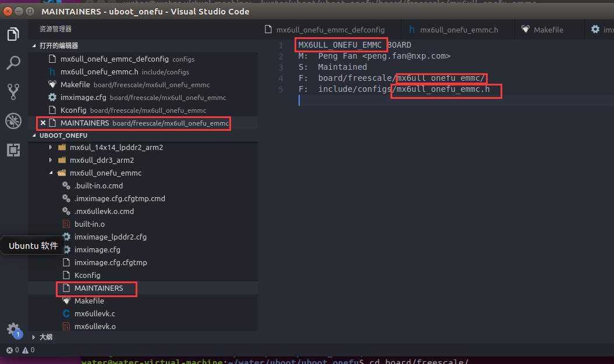This screenshot has width=614, height=364.
Task: Open Kconfig in file tree
Action: coord(87,275)
